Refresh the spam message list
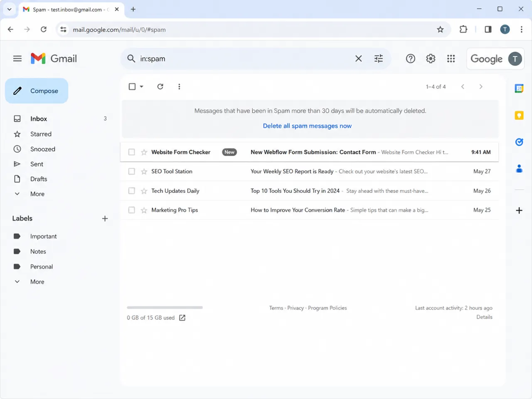The height and width of the screenshot is (399, 532). pyautogui.click(x=160, y=86)
